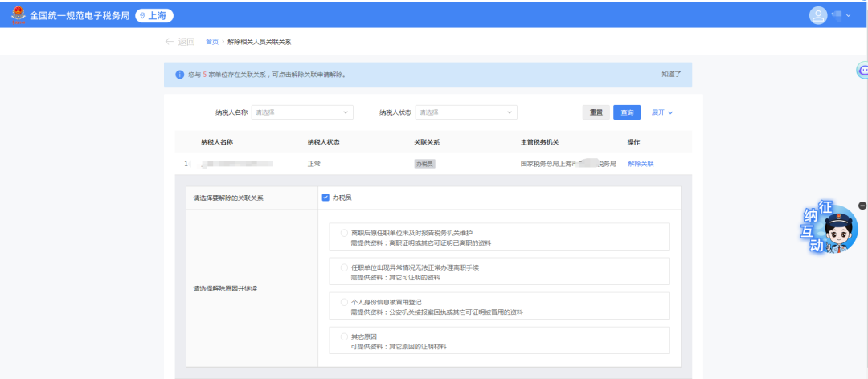Click the tax bureau emblem logo
The image size is (868, 379).
tap(16, 15)
